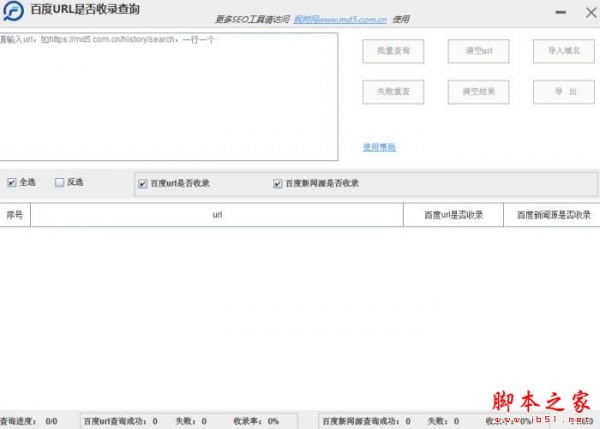Click 百度url查询成功: 0 status text
Image resolution: width=600 pixels, height=429 pixels.
121,421
